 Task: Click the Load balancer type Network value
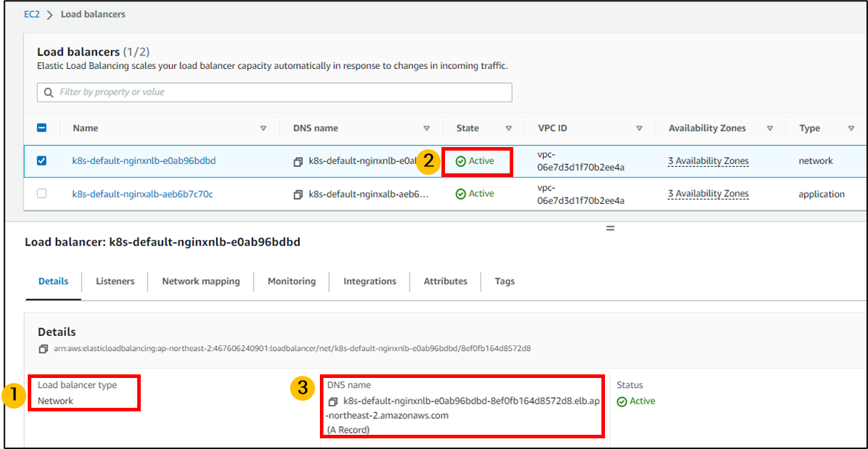coord(55,401)
